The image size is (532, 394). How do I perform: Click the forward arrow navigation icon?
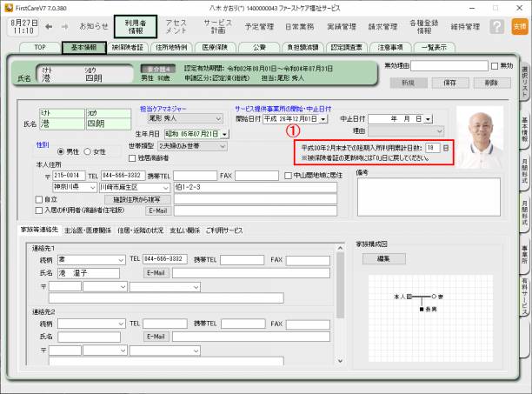pos(63,27)
